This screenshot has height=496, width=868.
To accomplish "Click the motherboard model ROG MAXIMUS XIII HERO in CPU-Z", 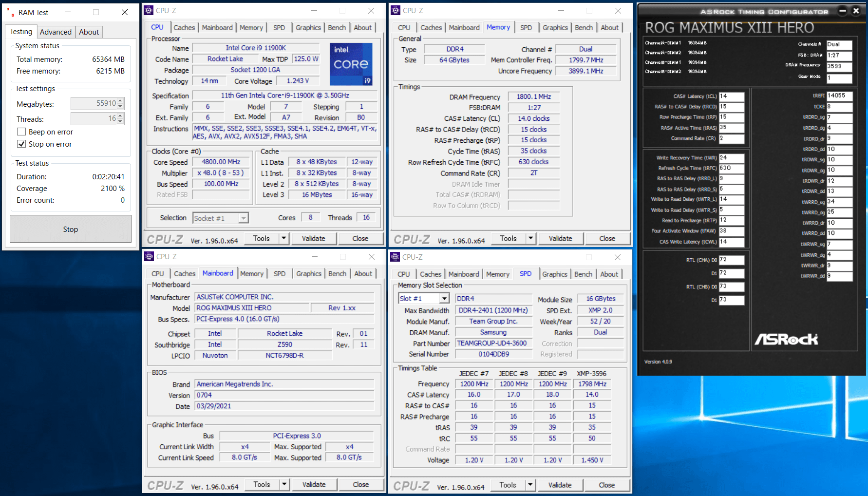I will click(252, 308).
